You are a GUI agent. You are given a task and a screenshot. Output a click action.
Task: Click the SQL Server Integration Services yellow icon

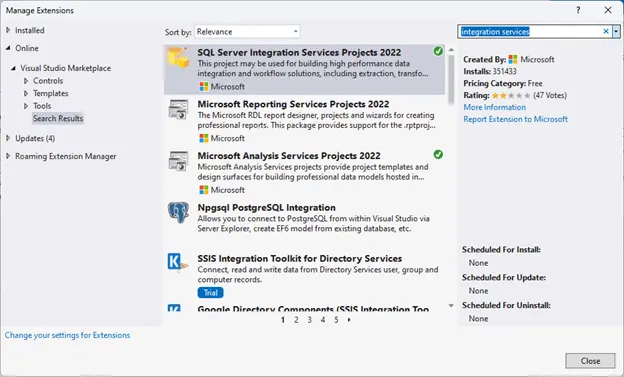(x=178, y=57)
